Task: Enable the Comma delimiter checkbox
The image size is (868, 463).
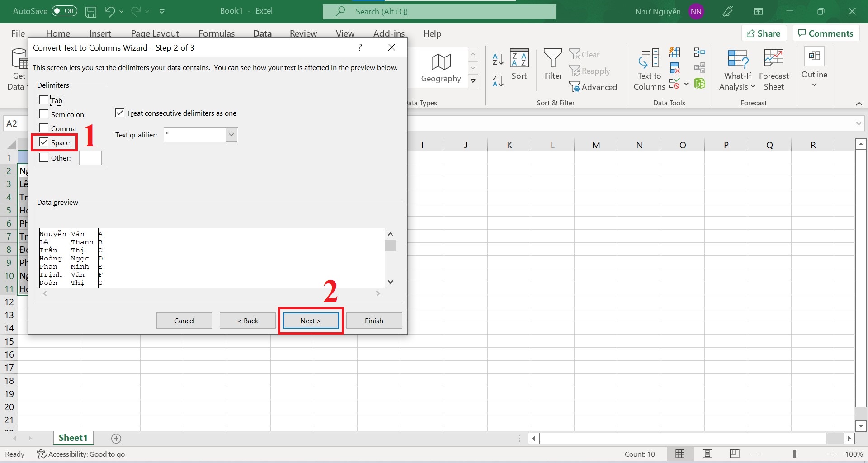Action: point(44,128)
